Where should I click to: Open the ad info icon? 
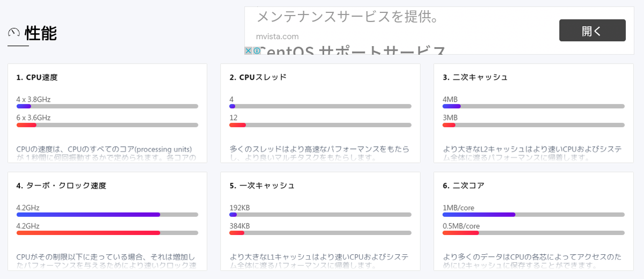(x=257, y=51)
